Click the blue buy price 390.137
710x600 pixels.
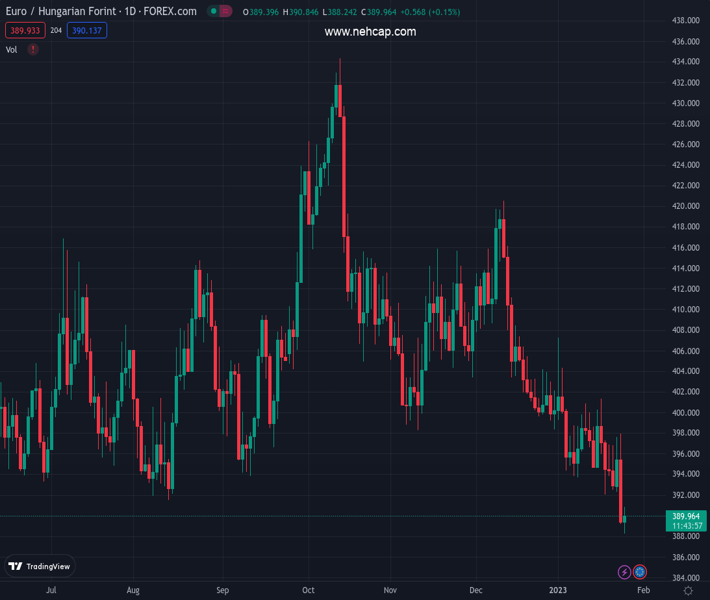coord(87,31)
